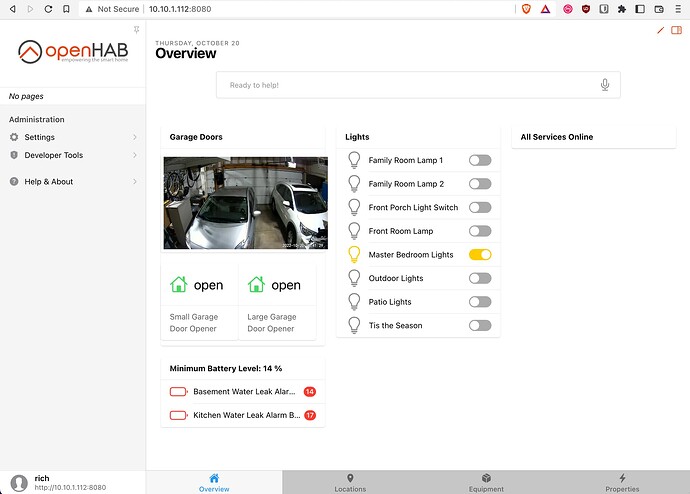Switch to the Locations tab
Screen dimensions: 690x494
click(350, 483)
